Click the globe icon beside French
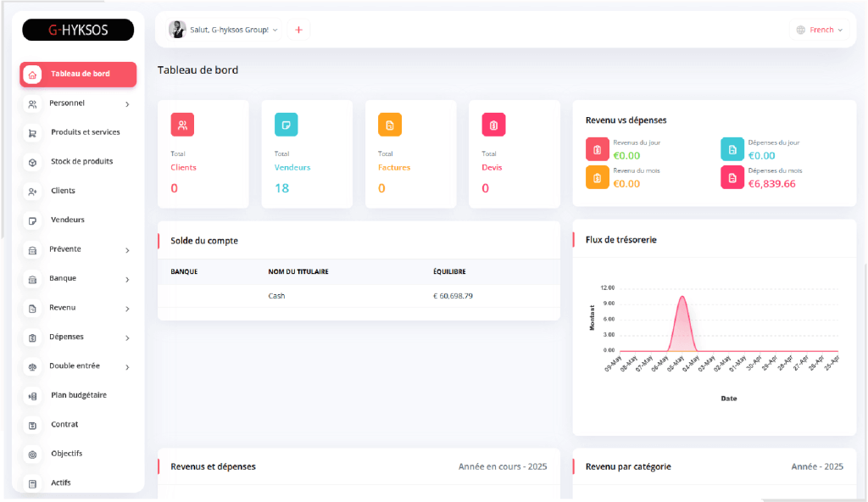Viewport: 868px width, 502px height. [800, 30]
